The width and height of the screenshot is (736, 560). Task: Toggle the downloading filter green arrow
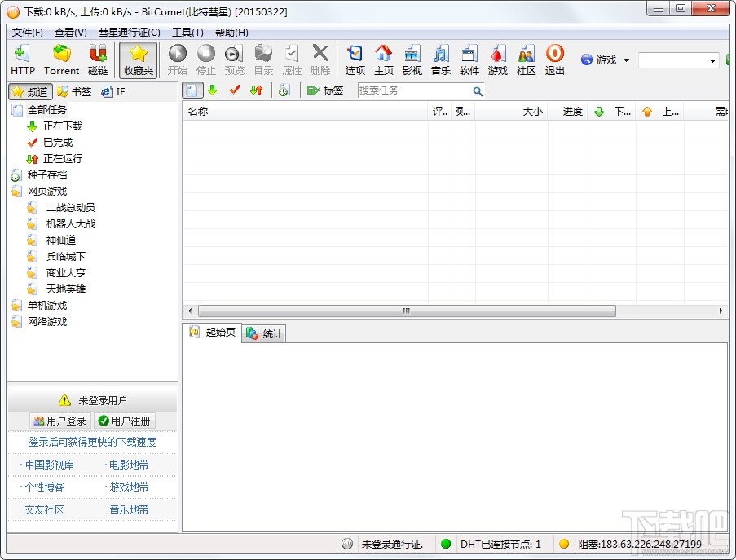[x=213, y=90]
